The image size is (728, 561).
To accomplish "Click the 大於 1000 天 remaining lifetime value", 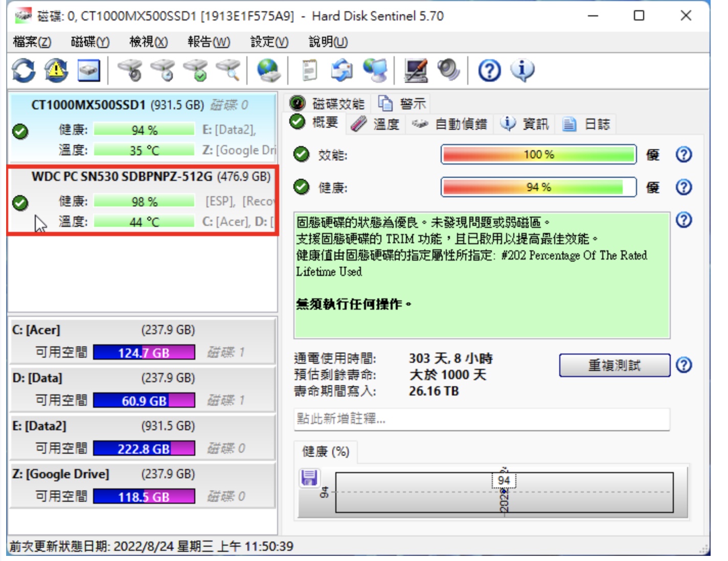I will 448,375.
